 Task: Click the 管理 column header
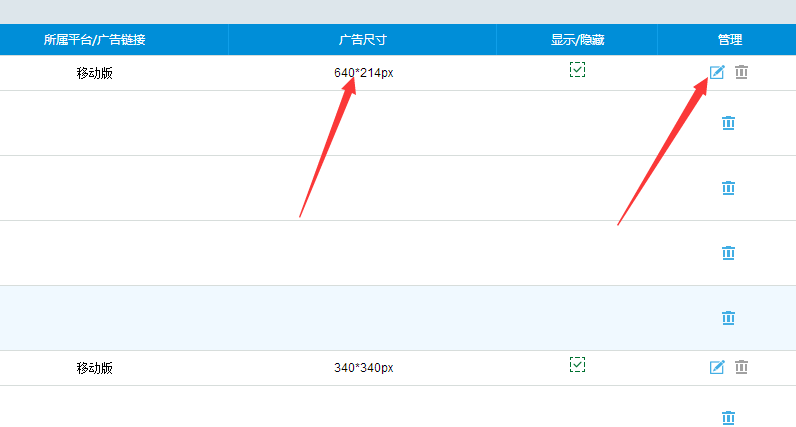point(729,40)
